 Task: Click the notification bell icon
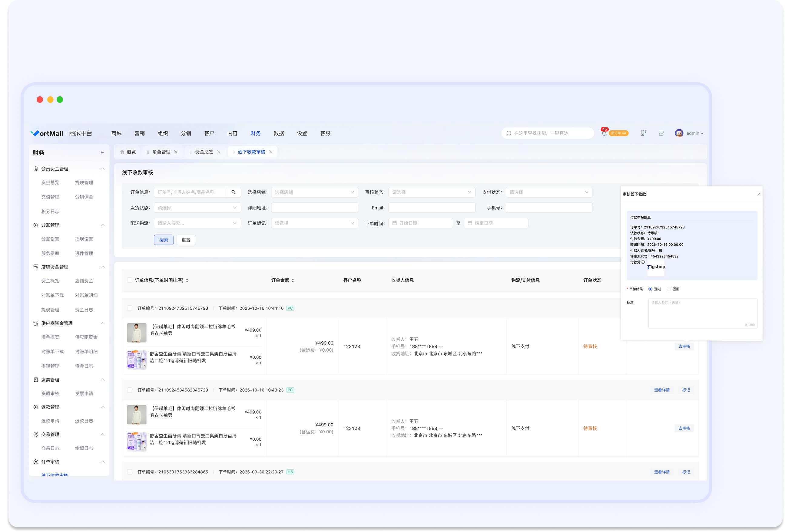(x=604, y=133)
